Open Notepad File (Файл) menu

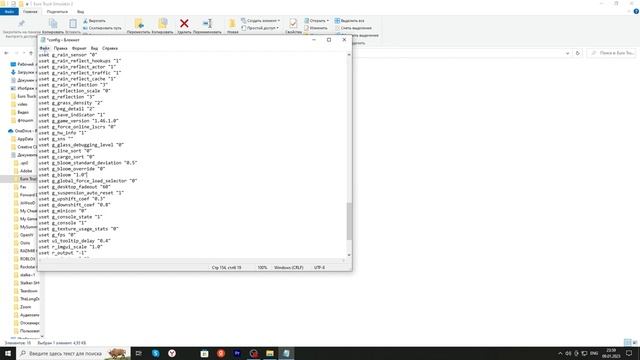(x=44, y=48)
